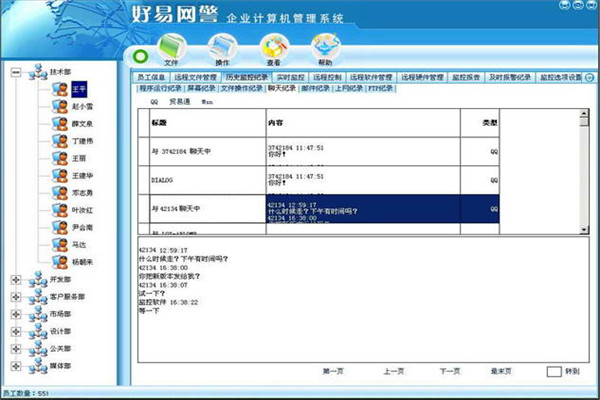Viewport: 600px width, 400px height.
Task: Select the row 与 3742184 聊天中
Action: coord(319,152)
